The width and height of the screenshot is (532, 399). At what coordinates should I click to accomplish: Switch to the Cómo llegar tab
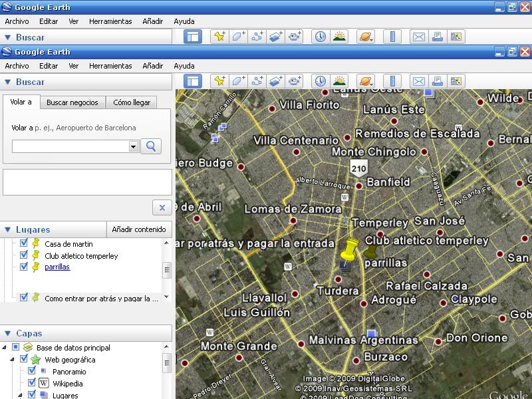(x=132, y=102)
